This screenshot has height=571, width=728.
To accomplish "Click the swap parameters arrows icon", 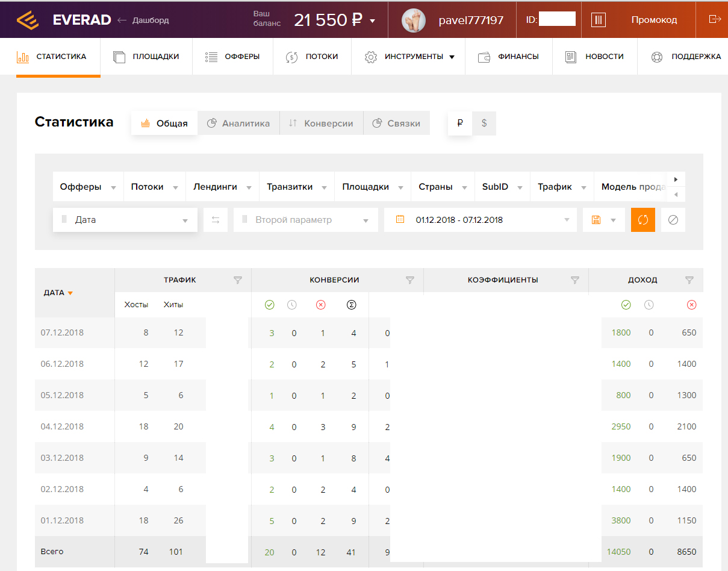I will 216,220.
